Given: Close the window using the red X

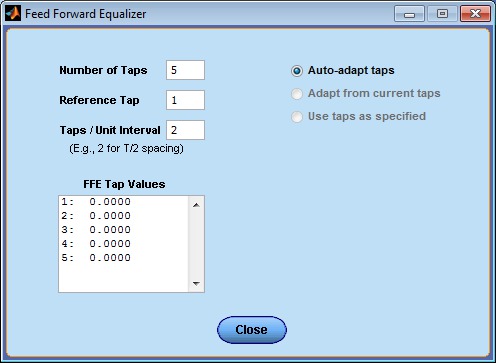Looking at the screenshot, I should tap(475, 14).
